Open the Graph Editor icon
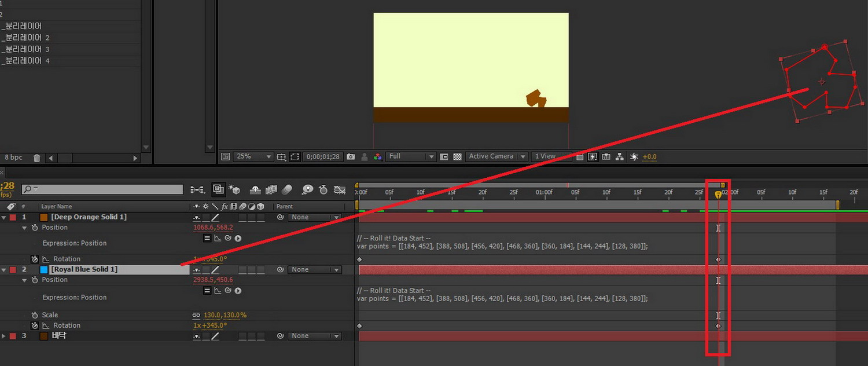The width and height of the screenshot is (868, 366). 340,189
